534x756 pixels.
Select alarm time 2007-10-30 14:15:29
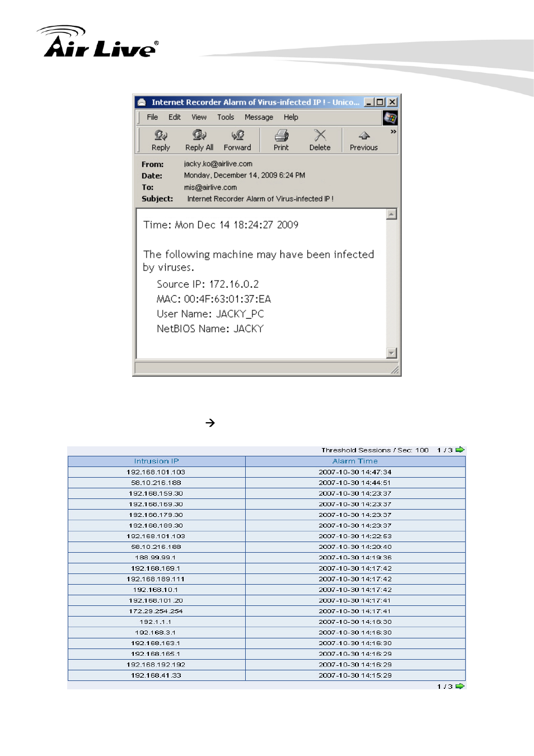[355, 675]
